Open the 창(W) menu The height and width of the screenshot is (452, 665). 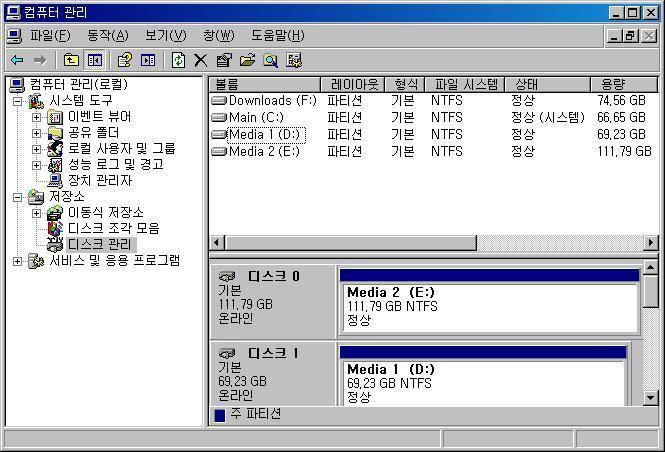tap(218, 36)
